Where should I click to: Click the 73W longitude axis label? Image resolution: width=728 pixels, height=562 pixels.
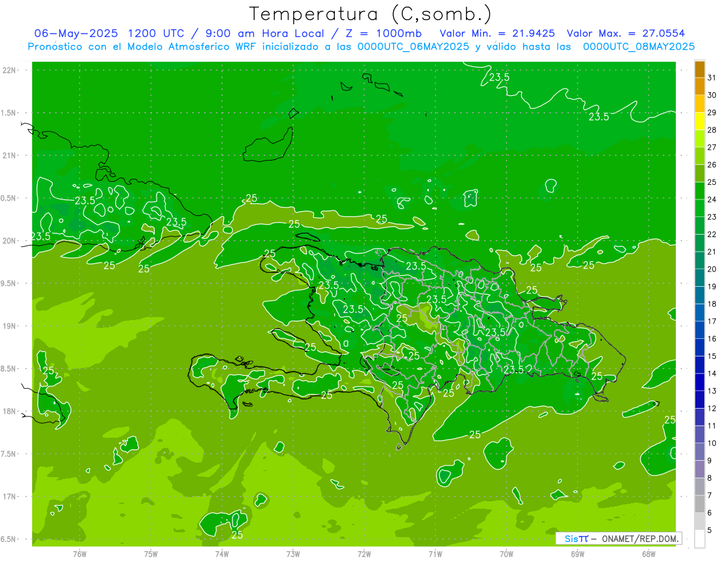[x=293, y=554]
